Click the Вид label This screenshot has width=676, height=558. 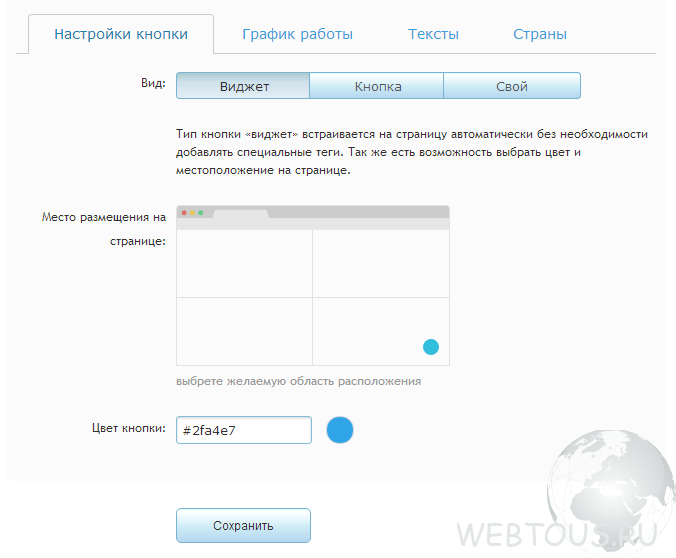(x=153, y=83)
